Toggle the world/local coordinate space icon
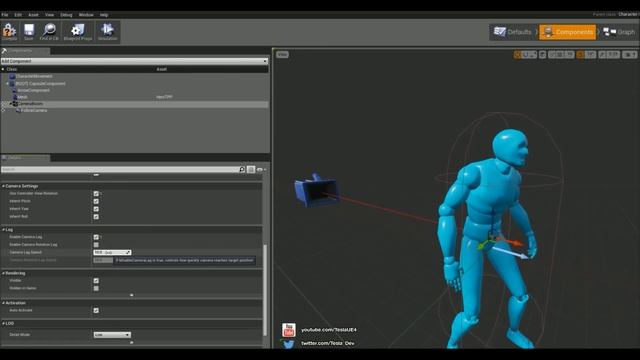640x360 pixels. [x=542, y=55]
